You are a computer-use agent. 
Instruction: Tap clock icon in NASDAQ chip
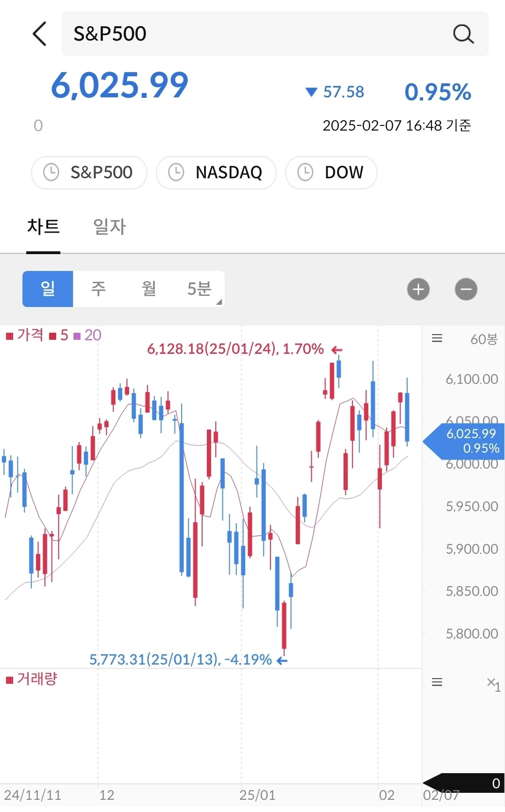[176, 172]
